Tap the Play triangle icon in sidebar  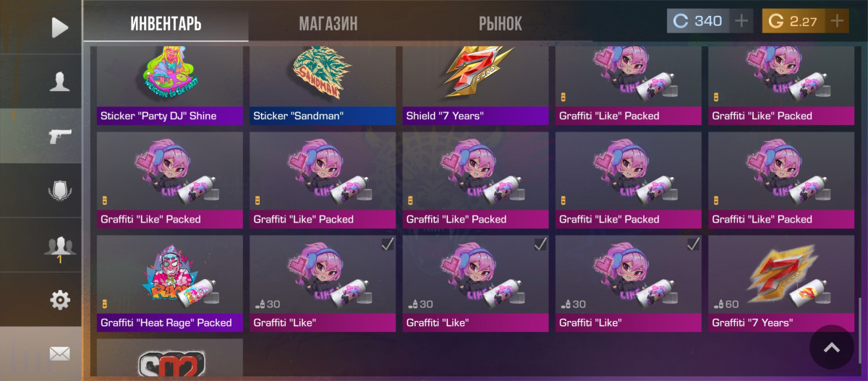tap(60, 27)
